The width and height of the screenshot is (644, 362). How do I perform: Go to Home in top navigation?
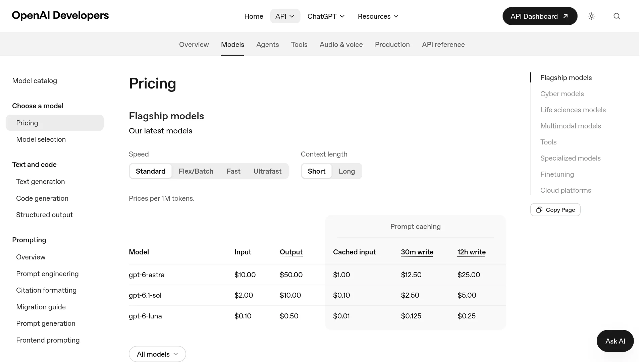(254, 16)
